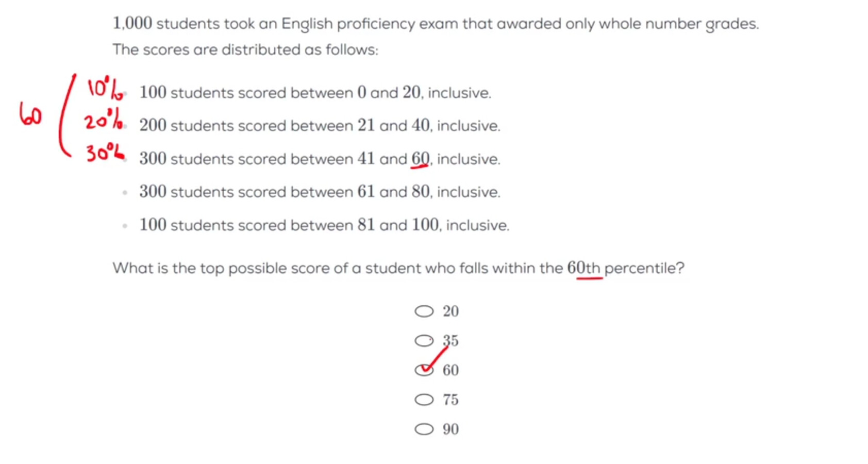Click the "21 and 40, inclusive" score line

coord(320,126)
